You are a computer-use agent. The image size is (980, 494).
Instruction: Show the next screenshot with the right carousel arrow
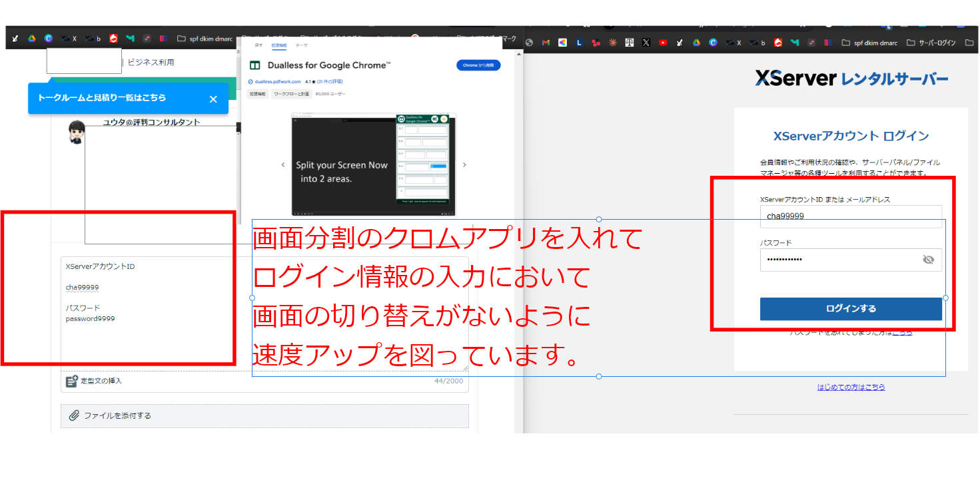(x=465, y=164)
